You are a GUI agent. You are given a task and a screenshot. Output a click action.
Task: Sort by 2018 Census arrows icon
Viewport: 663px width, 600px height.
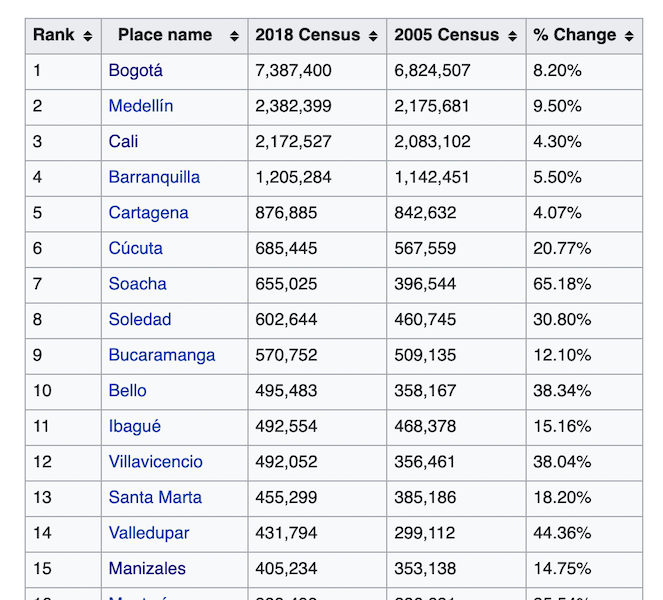373,36
